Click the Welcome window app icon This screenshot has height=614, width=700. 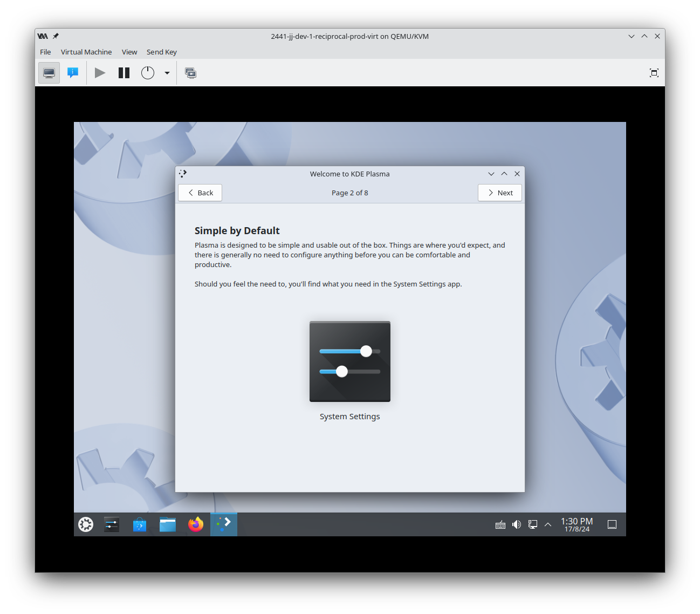coord(183,174)
